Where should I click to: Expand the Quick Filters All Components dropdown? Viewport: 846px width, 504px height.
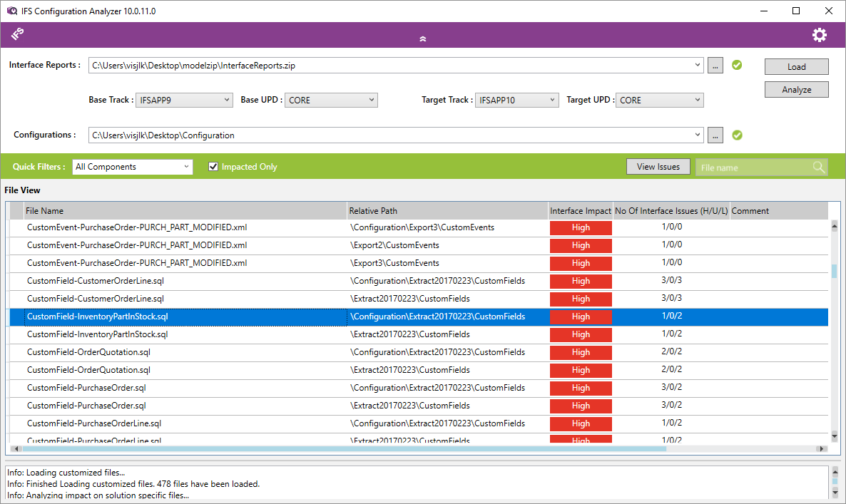click(x=133, y=167)
